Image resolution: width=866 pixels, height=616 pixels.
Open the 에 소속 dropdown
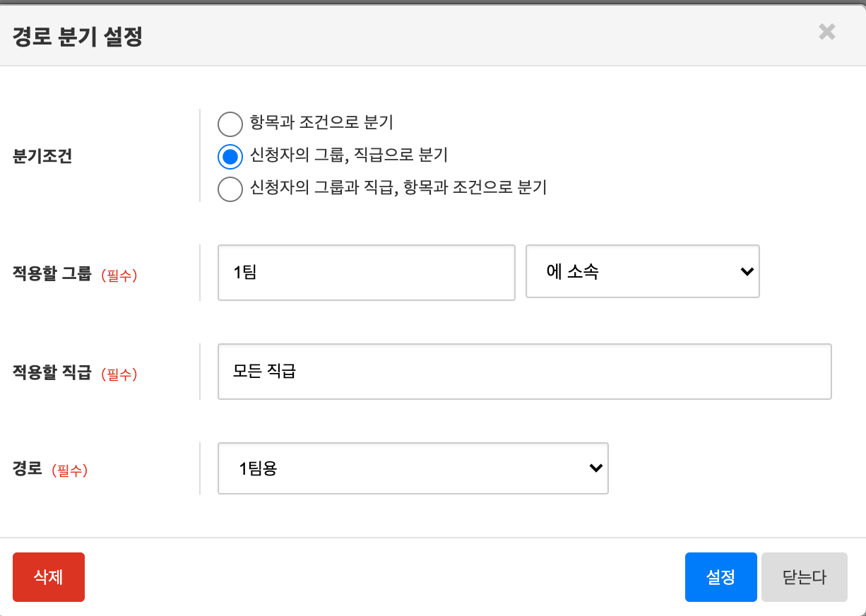click(641, 272)
